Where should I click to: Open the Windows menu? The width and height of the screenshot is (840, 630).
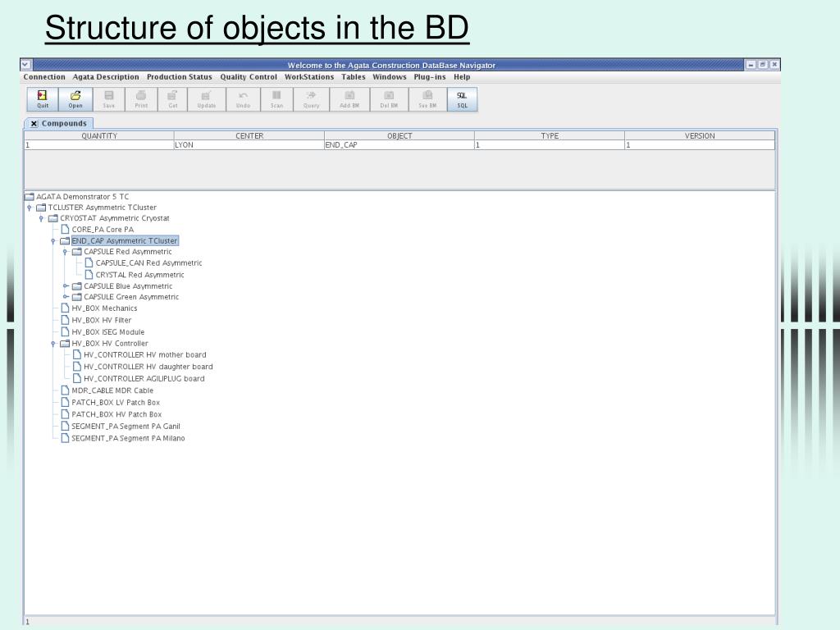pos(390,77)
